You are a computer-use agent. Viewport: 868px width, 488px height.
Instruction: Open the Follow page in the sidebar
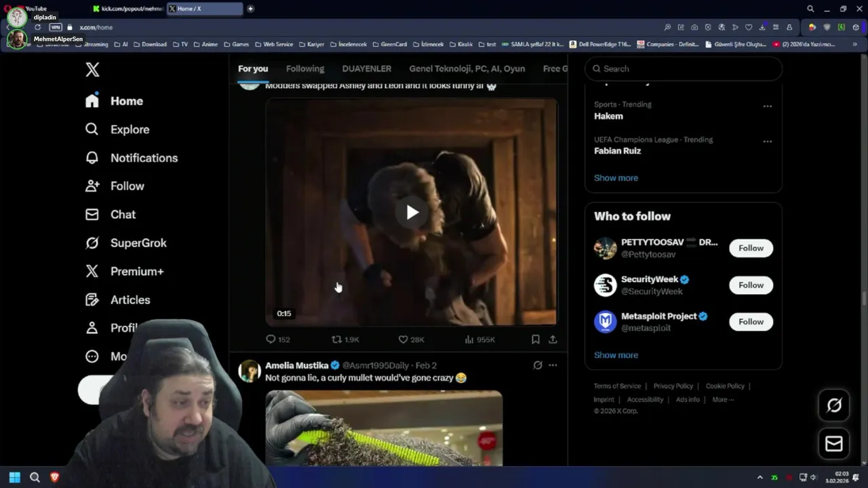coord(115,186)
